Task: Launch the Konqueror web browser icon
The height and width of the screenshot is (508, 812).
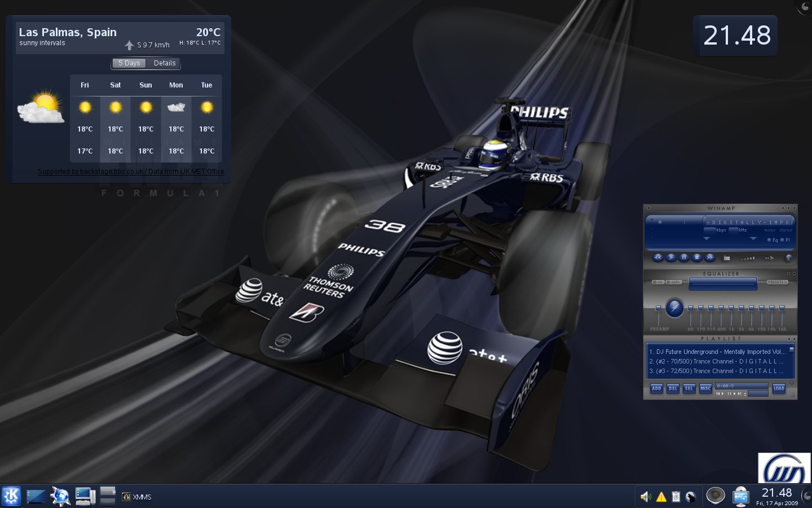Action: click(60, 496)
